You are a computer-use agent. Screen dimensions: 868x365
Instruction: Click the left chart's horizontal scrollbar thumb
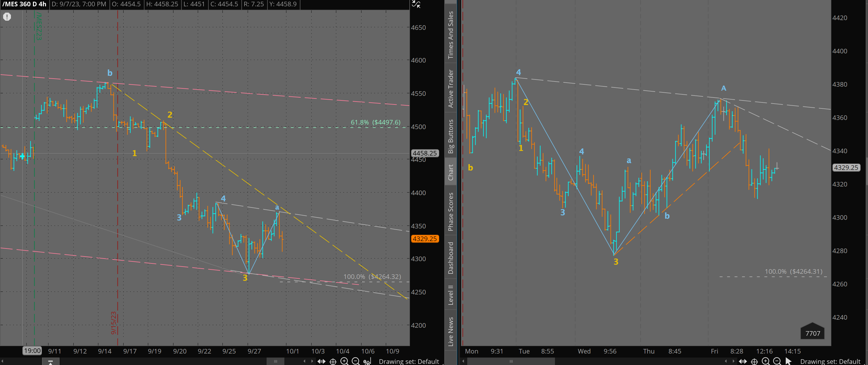pos(275,361)
